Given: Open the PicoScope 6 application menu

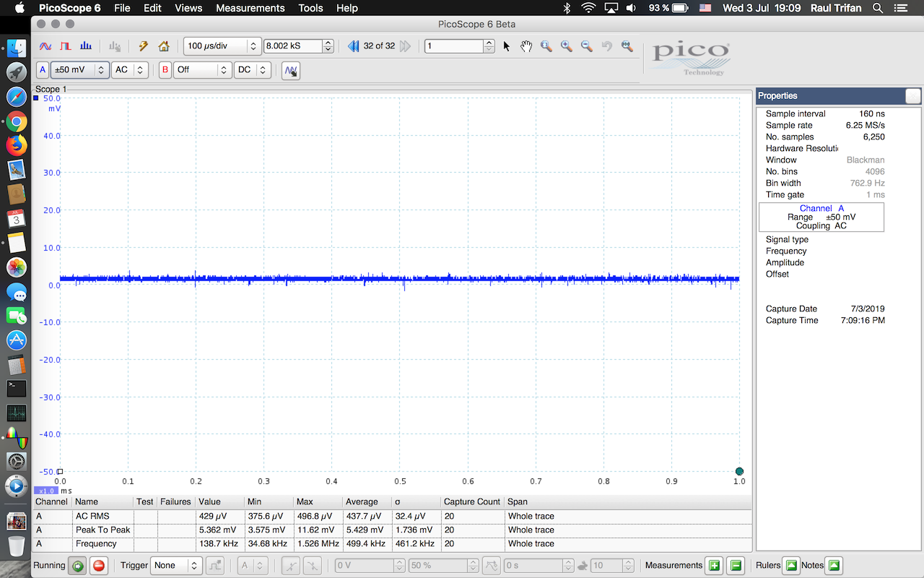Looking at the screenshot, I should [70, 8].
